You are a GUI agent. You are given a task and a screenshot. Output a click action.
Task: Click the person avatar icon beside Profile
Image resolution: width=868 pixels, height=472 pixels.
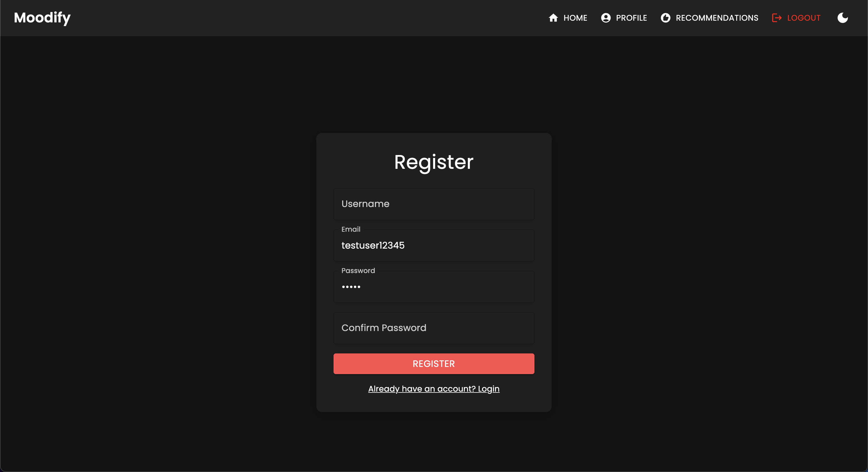coord(606,18)
